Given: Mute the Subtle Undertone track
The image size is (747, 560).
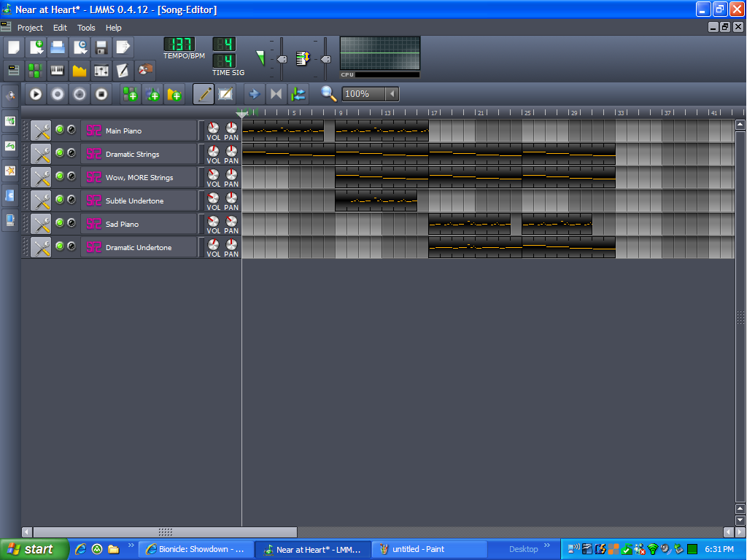Looking at the screenshot, I should [x=60, y=200].
